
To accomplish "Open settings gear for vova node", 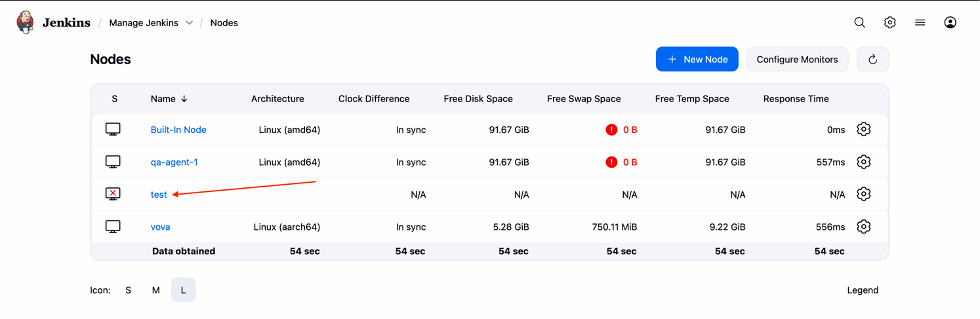I will (x=863, y=227).
